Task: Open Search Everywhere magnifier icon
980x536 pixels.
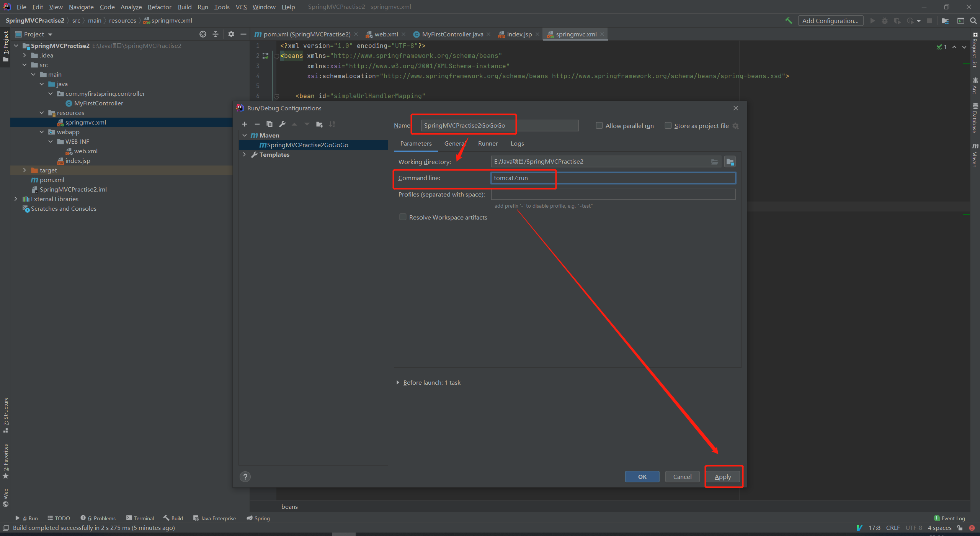Action: tap(973, 21)
